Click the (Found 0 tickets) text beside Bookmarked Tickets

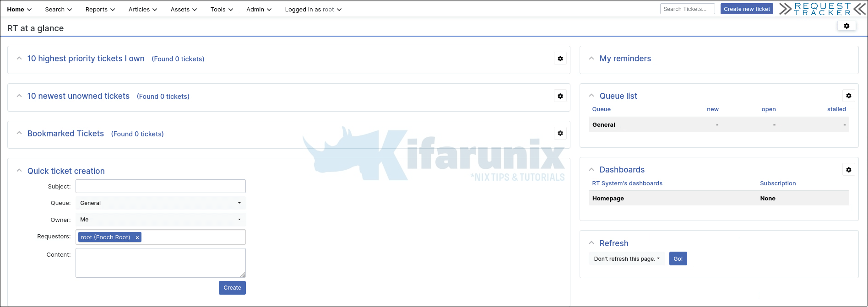[x=137, y=134]
